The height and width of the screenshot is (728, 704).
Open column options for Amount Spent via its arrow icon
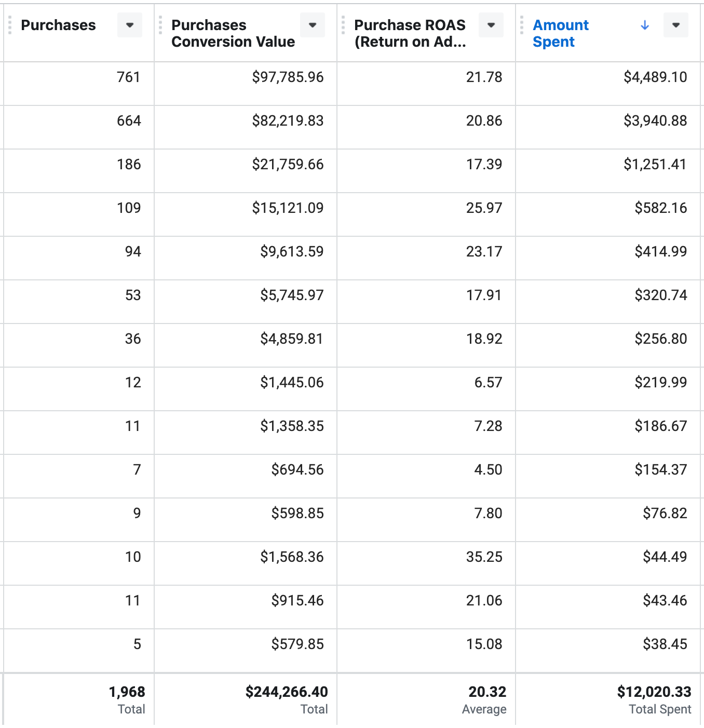[676, 24]
